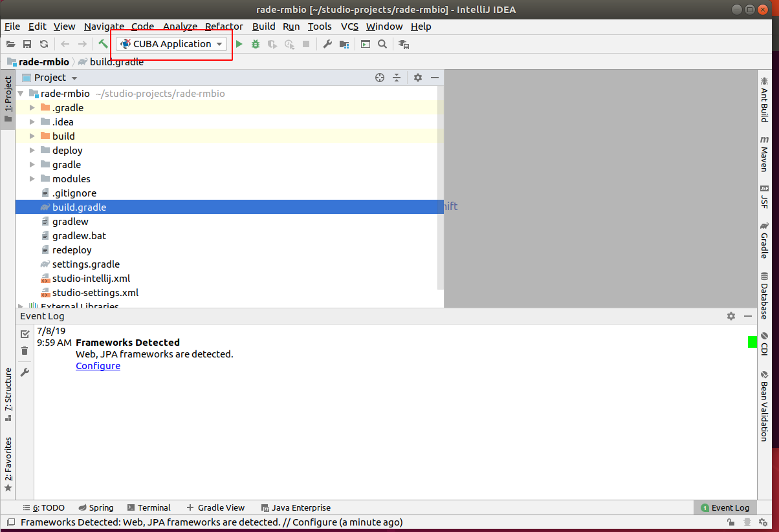Toggle the Terminal tool window button
The width and height of the screenshot is (779, 532).
tap(149, 508)
